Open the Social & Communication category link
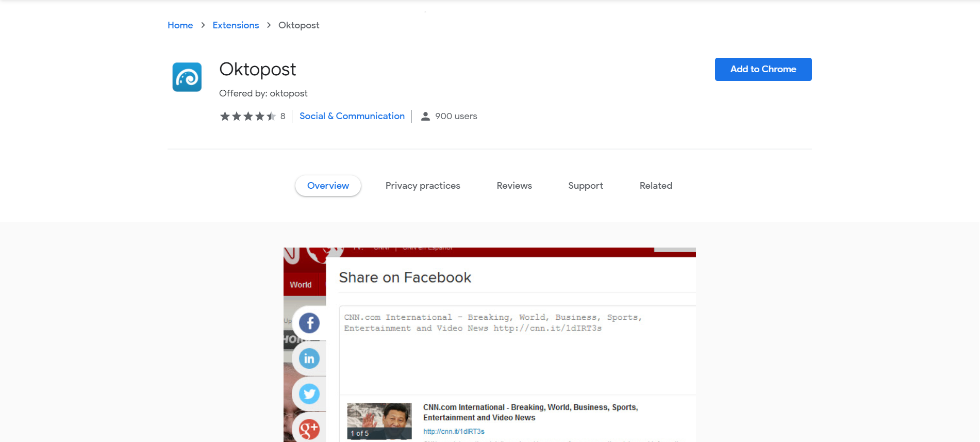The height and width of the screenshot is (442, 980). [x=352, y=116]
